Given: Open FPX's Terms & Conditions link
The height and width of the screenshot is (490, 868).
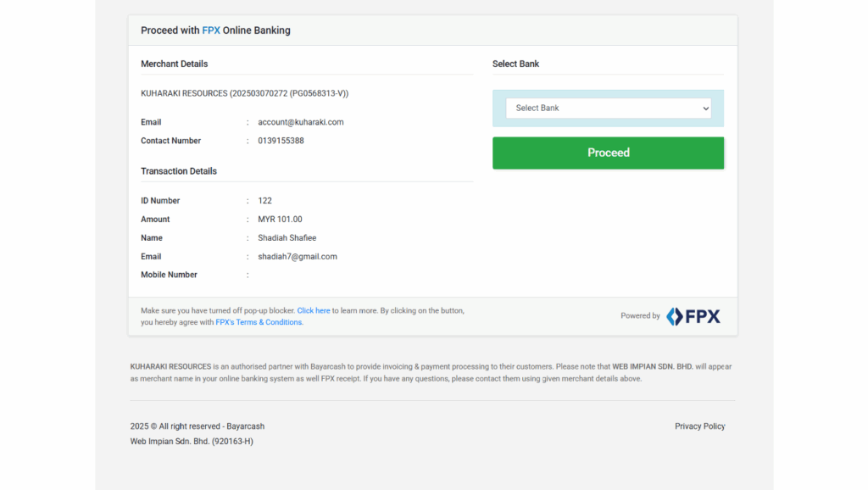Looking at the screenshot, I should (259, 322).
